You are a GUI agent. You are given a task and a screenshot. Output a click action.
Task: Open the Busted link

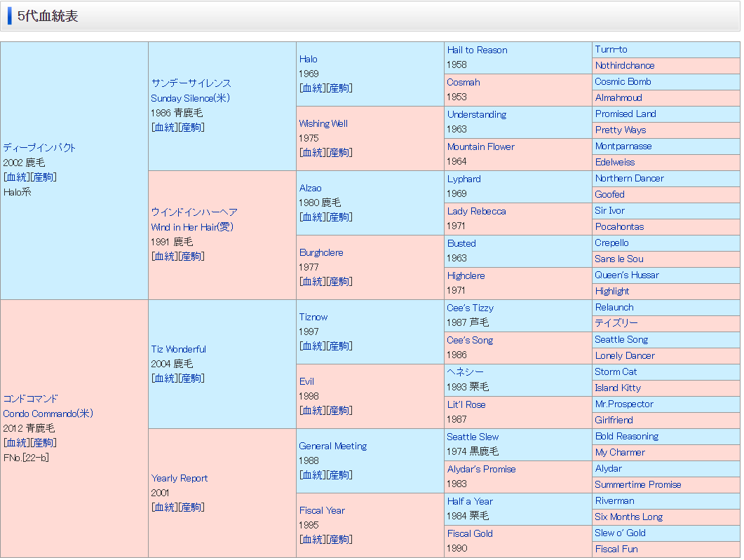[x=461, y=244]
